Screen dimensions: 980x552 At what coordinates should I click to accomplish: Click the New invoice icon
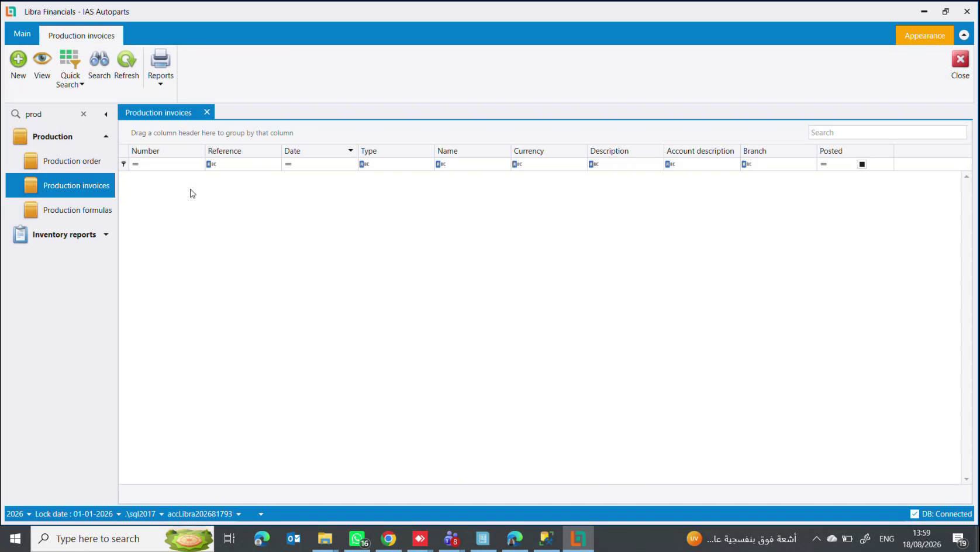click(18, 59)
